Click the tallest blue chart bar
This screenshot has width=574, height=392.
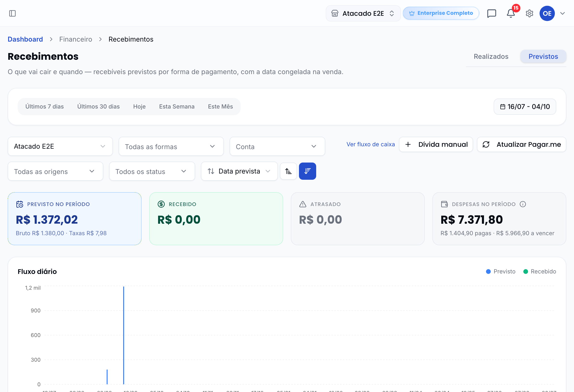(123, 335)
